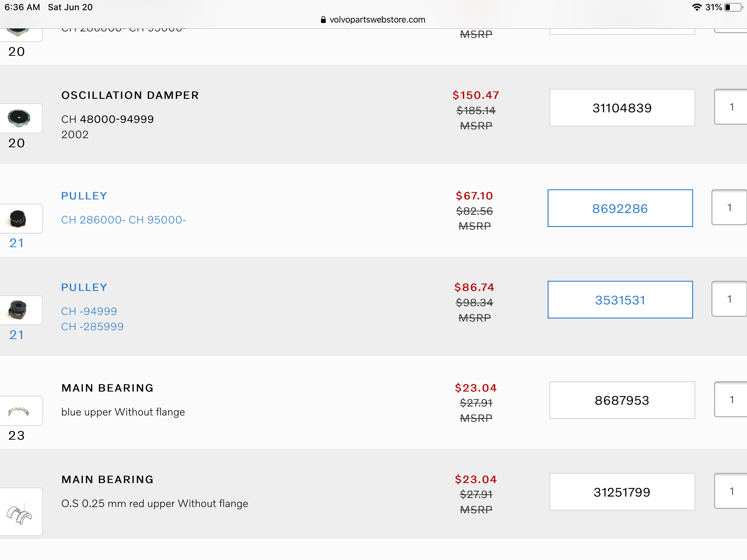Click part number 8687953 button
747x560 pixels.
[x=622, y=400]
